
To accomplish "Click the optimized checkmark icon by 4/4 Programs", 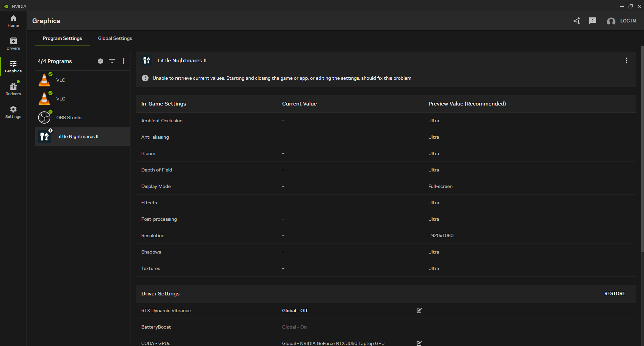I will (100, 61).
